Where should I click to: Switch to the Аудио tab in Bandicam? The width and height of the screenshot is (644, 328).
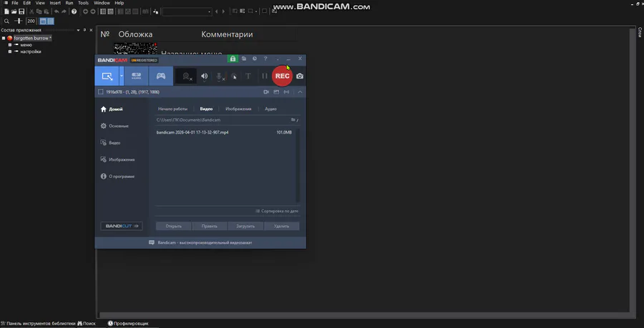tap(270, 109)
